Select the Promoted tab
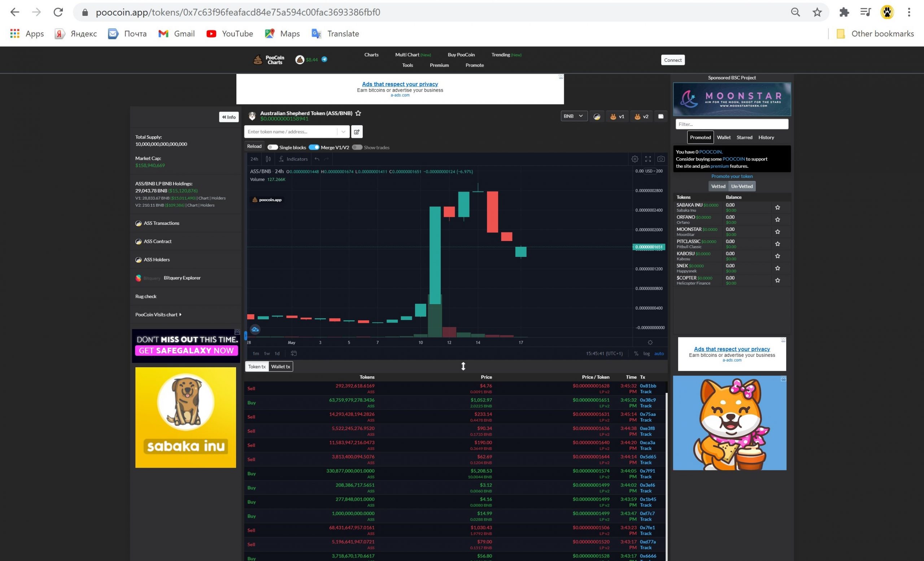 pos(700,137)
